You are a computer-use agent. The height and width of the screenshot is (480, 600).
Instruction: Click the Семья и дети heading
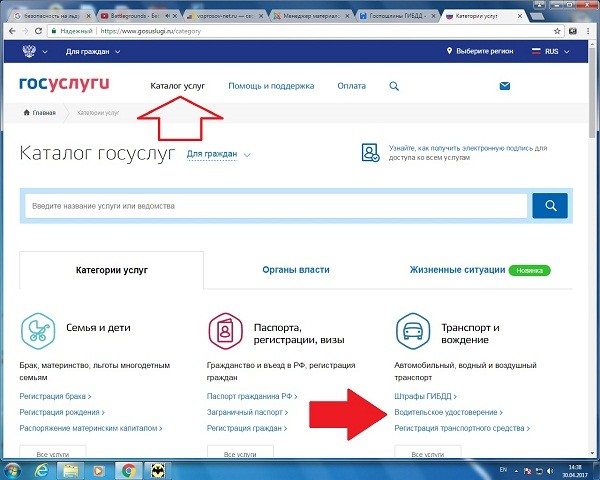point(98,328)
